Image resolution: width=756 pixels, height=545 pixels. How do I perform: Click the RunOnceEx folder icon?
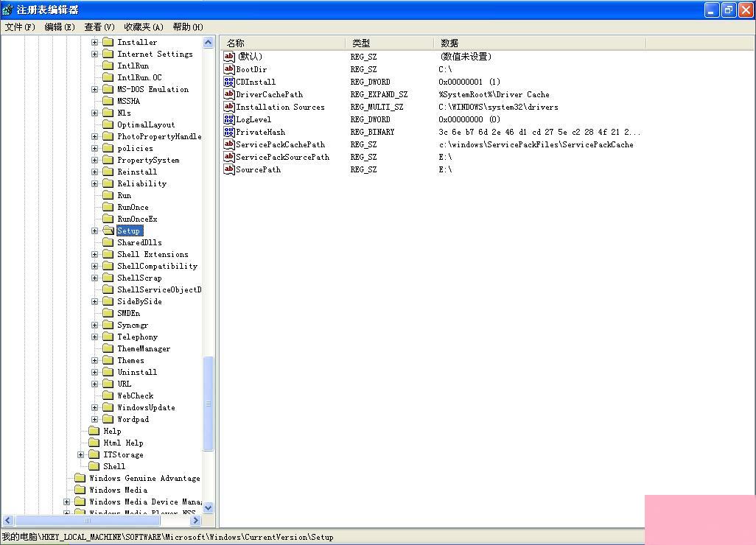[108, 219]
